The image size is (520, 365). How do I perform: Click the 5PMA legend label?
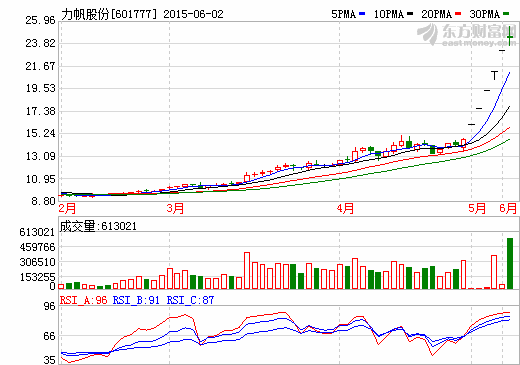(343, 14)
